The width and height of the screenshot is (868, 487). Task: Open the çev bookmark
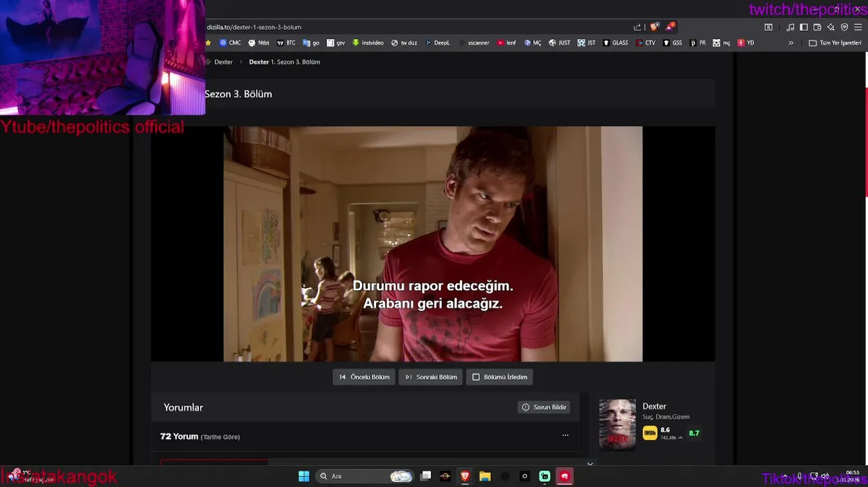click(x=336, y=43)
